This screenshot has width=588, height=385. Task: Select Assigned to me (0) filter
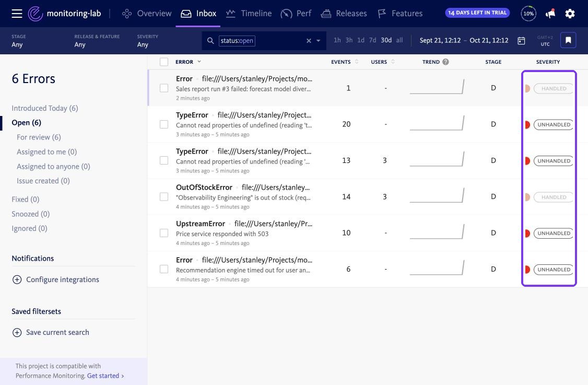point(46,152)
